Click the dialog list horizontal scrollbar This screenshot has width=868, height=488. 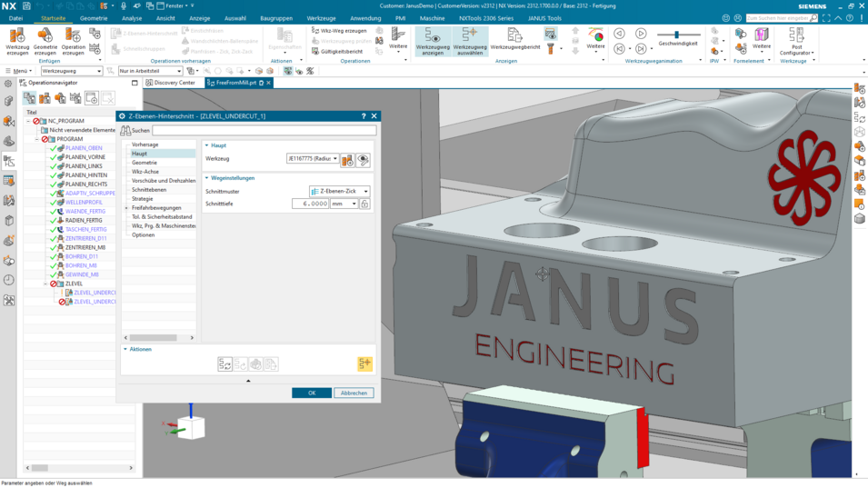pyautogui.click(x=154, y=337)
